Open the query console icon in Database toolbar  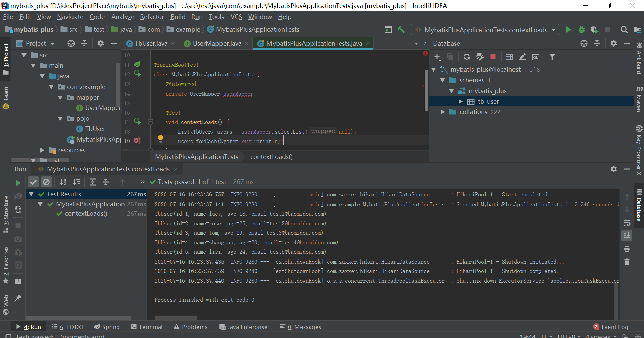(536, 57)
